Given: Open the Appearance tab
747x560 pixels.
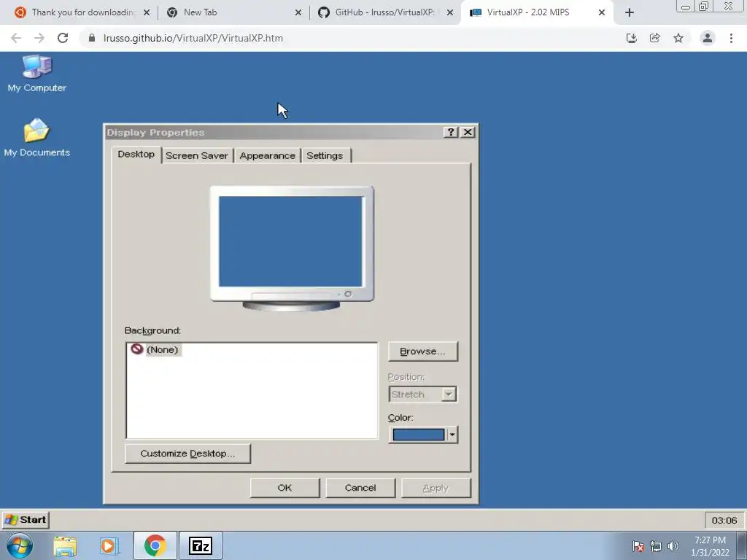Looking at the screenshot, I should click(x=267, y=156).
